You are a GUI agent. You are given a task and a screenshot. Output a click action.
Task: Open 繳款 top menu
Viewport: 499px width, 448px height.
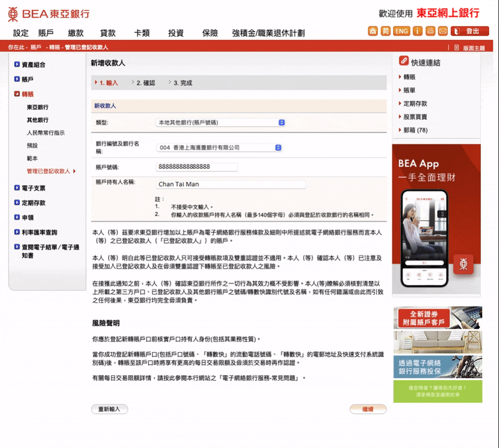75,33
